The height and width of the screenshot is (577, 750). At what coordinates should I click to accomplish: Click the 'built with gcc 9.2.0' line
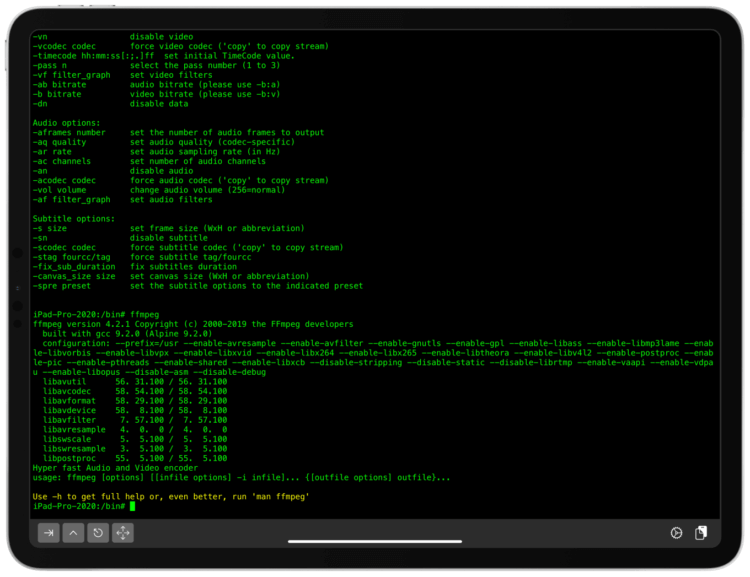[127, 333]
